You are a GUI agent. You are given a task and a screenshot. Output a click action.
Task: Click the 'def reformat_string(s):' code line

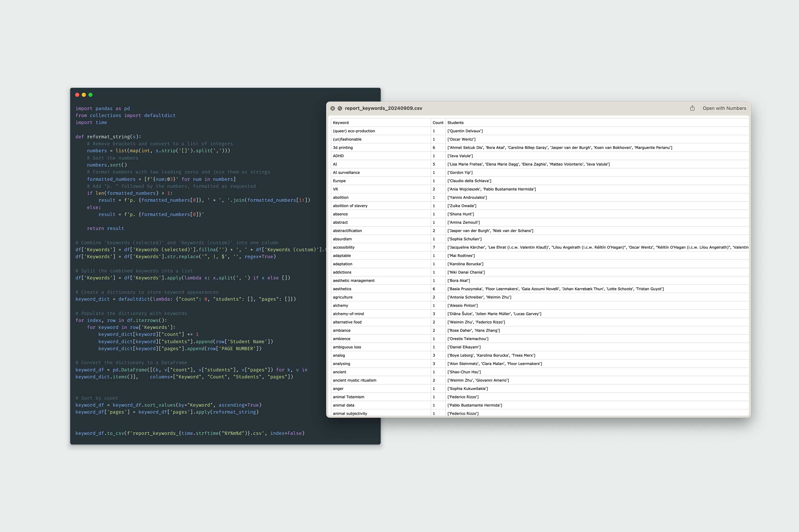click(108, 137)
